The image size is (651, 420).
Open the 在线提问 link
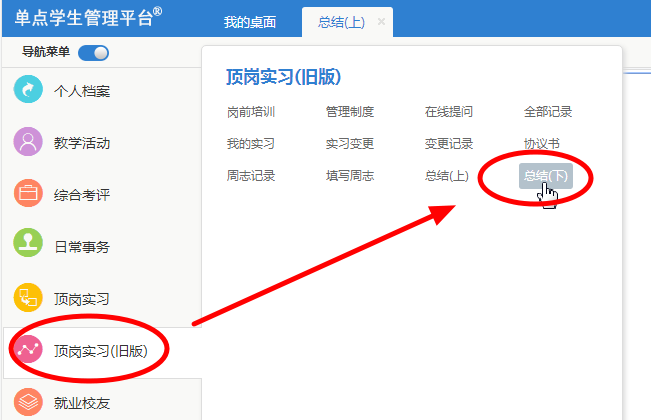449,112
